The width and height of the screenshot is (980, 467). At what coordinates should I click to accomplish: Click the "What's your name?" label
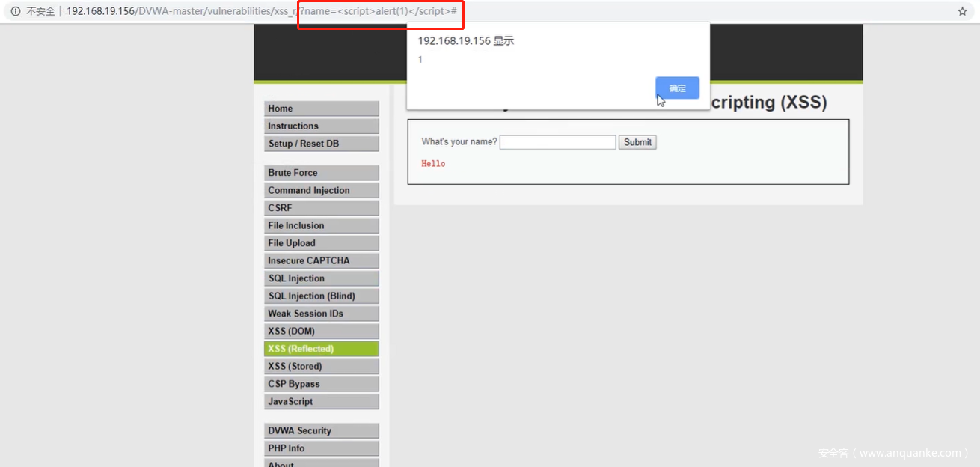click(459, 142)
